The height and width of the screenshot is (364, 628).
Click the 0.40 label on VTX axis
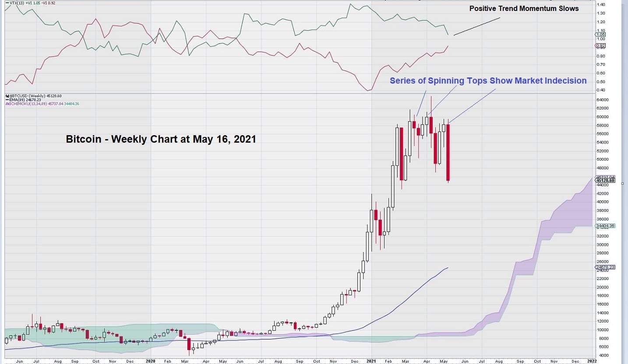[x=601, y=90]
